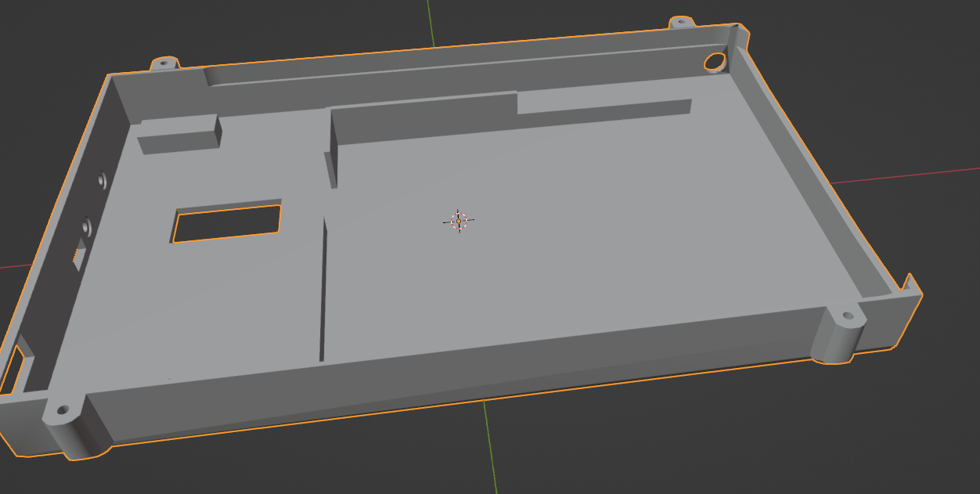Click the ribbed port cutout on the left wall
This screenshot has width=980, height=494.
tap(77, 255)
